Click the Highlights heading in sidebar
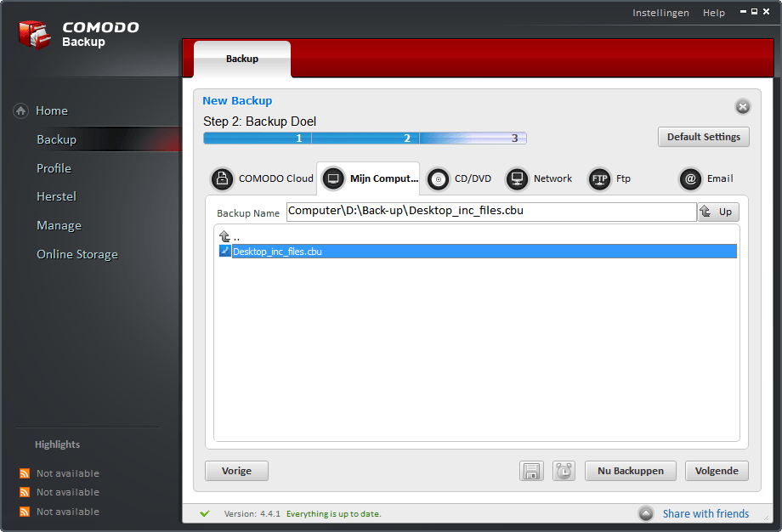This screenshot has width=782, height=532. [x=57, y=444]
